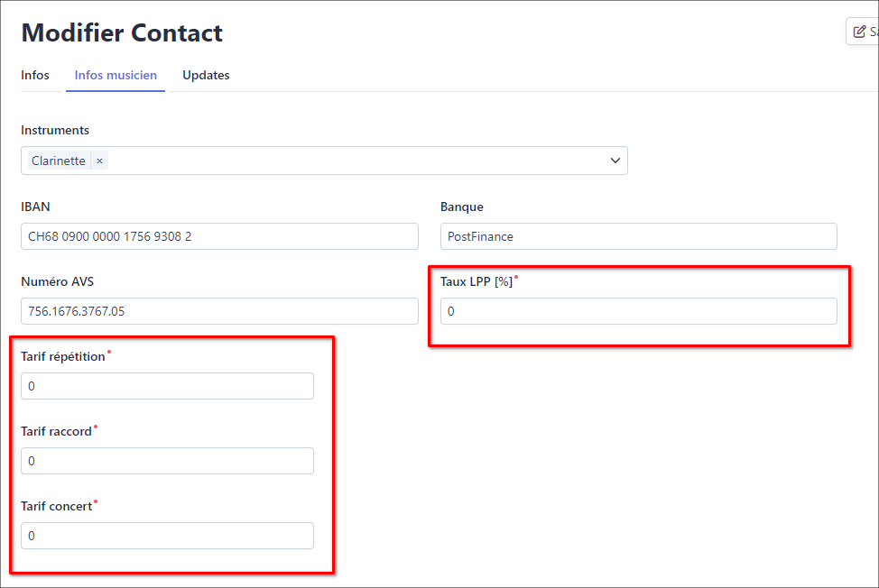The height and width of the screenshot is (588, 879).
Task: Focus the Tarif répétition input field
Action: [167, 386]
